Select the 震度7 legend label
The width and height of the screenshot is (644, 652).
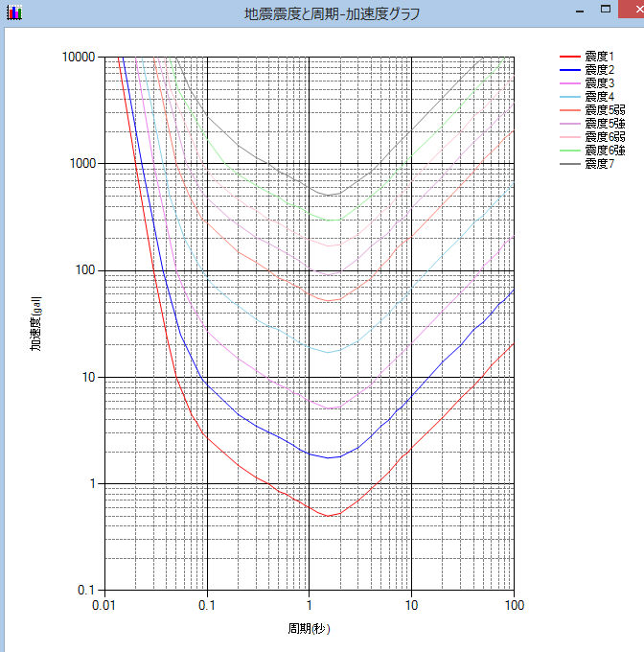pyautogui.click(x=599, y=164)
